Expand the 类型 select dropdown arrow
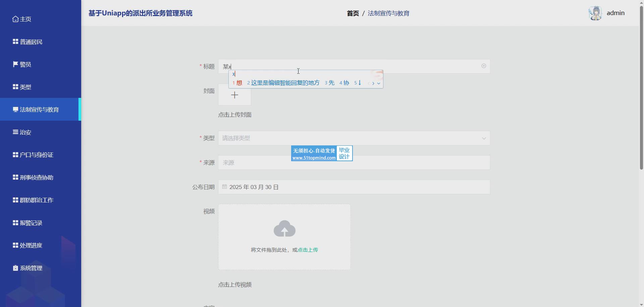Image resolution: width=644 pixels, height=307 pixels. pos(484,138)
